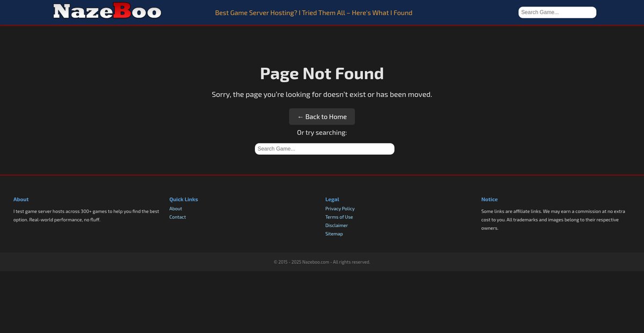Image resolution: width=644 pixels, height=333 pixels.
Task: Open the Contact link in footer
Action: tap(178, 217)
